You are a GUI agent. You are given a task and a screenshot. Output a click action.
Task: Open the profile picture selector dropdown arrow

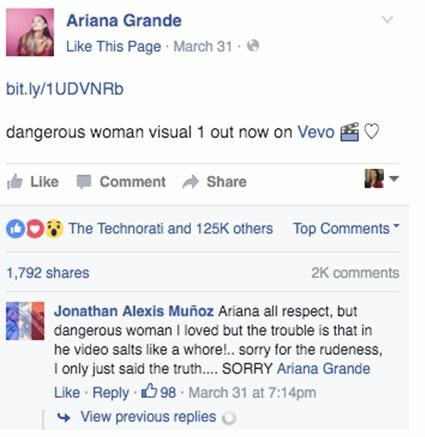point(394,179)
